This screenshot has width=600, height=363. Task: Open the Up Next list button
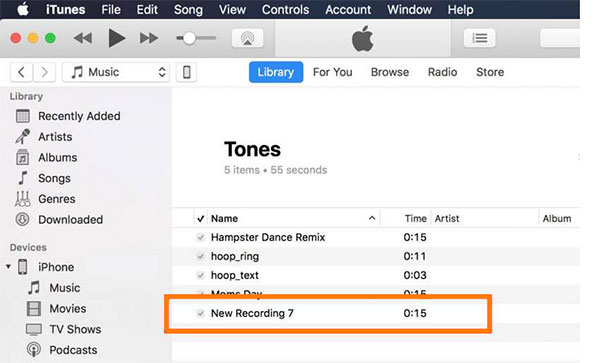pyautogui.click(x=479, y=38)
